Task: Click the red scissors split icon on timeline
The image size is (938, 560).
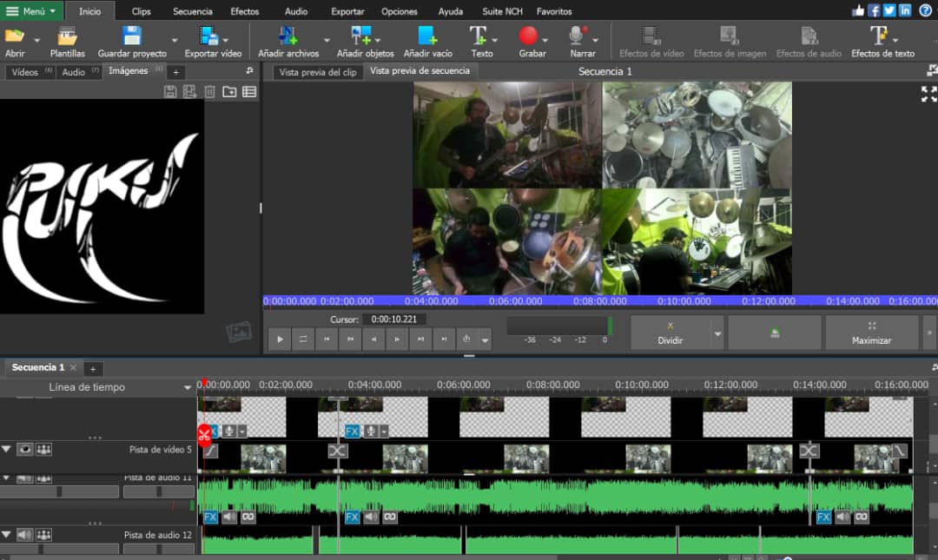Action: click(x=204, y=433)
